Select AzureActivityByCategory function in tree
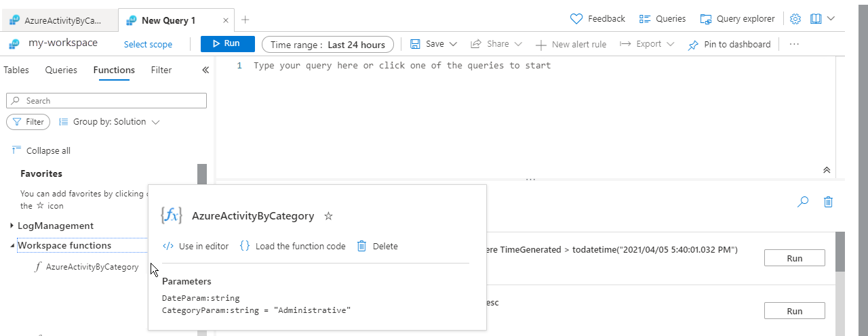 click(92, 267)
